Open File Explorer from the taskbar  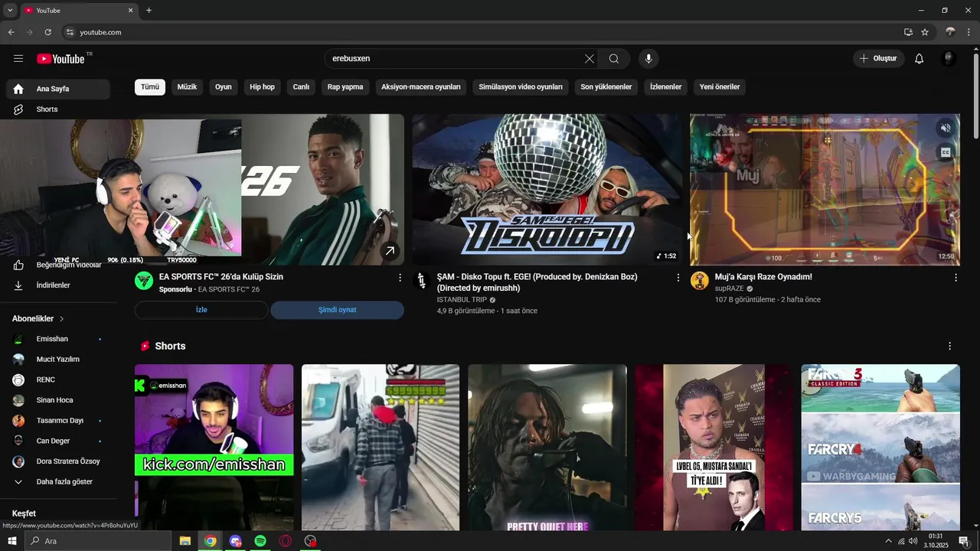tap(185, 541)
